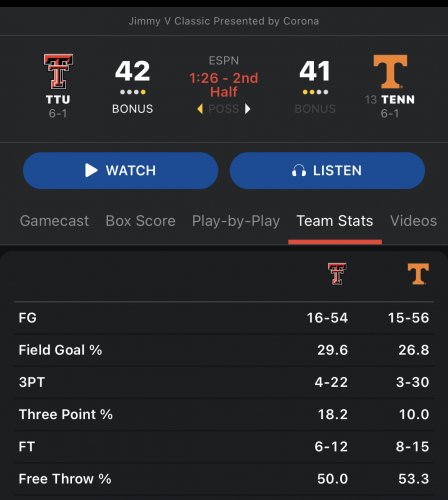Switch to the Box Score tab
Image resolution: width=448 pixels, height=500 pixels.
[140, 221]
